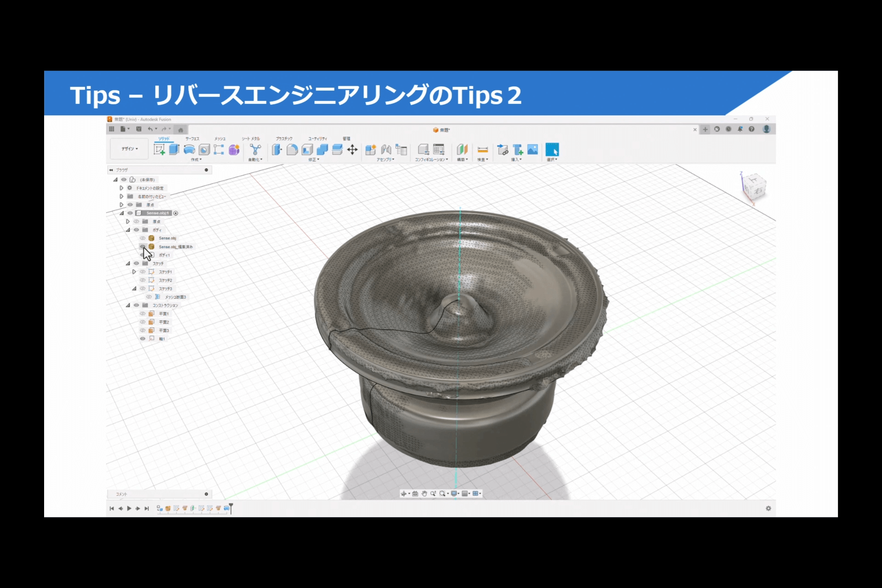Click the New Component icon
The image size is (882, 588).
tap(371, 150)
